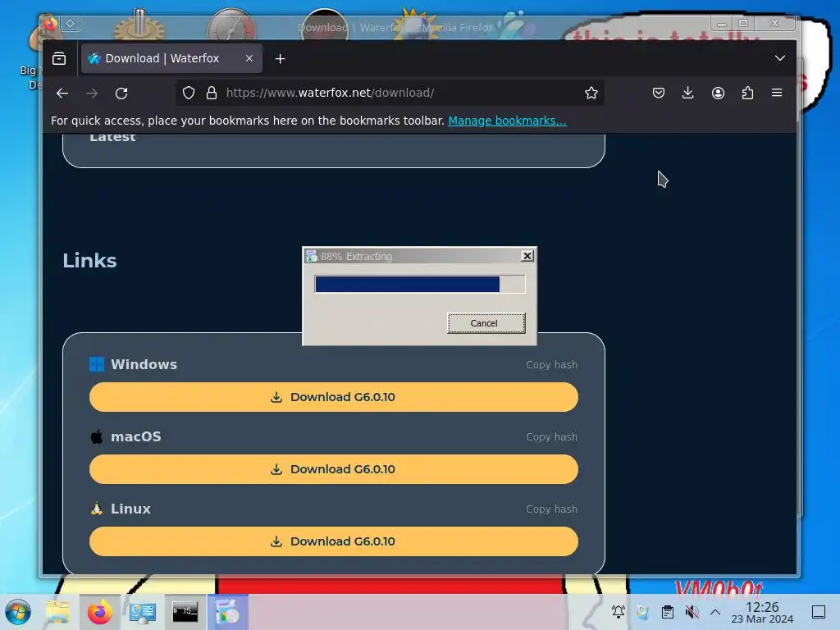The width and height of the screenshot is (840, 630).
Task: Switch to Firefox in the taskbar
Action: [99, 612]
